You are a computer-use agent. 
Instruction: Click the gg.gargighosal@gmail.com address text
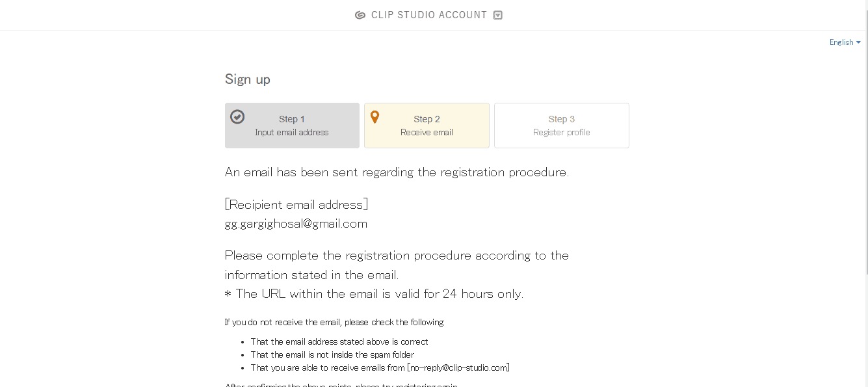coord(296,224)
